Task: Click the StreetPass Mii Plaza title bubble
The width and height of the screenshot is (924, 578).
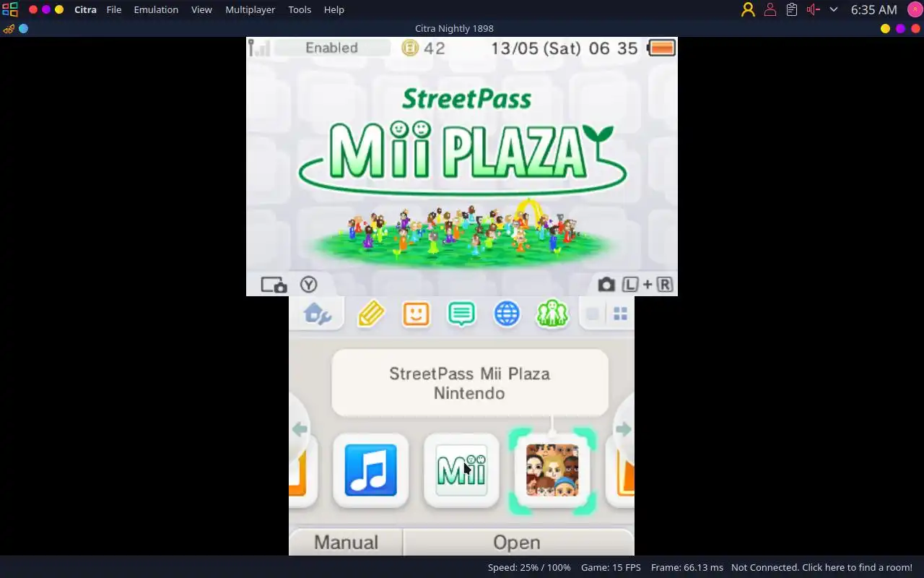Action: [470, 383]
